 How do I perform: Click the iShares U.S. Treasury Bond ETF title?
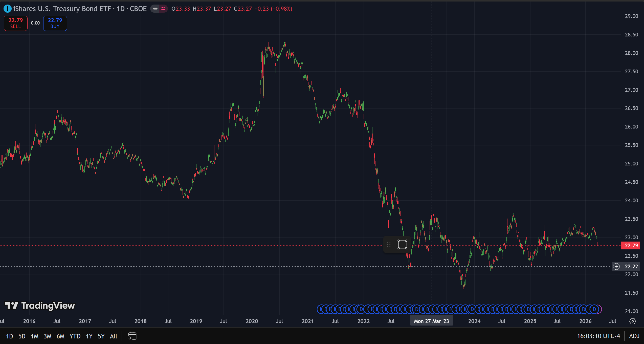(x=62, y=9)
